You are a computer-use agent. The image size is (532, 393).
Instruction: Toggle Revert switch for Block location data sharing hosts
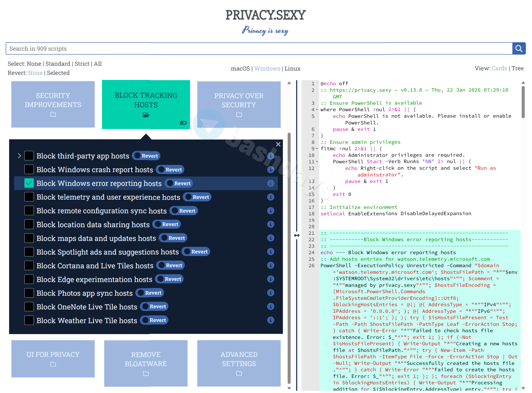(x=167, y=225)
